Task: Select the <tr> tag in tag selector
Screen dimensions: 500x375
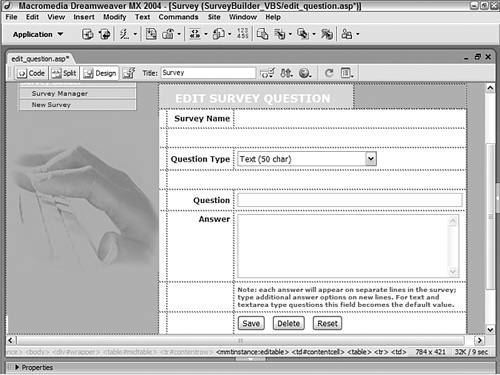Action: [x=381, y=352]
